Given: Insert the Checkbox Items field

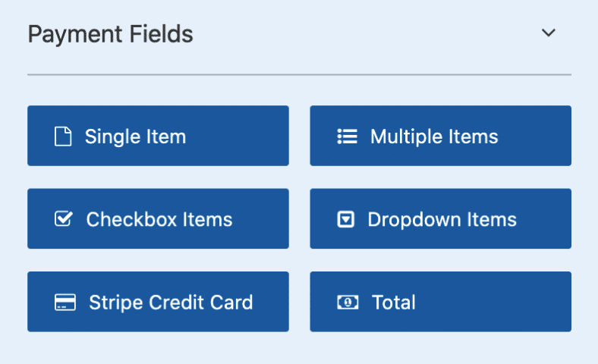Looking at the screenshot, I should [x=158, y=218].
